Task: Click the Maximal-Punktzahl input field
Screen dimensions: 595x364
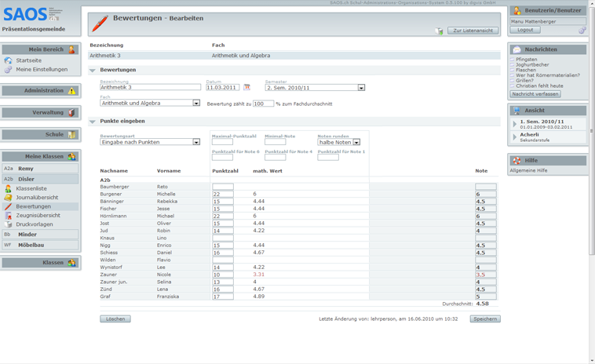Action: [x=222, y=142]
